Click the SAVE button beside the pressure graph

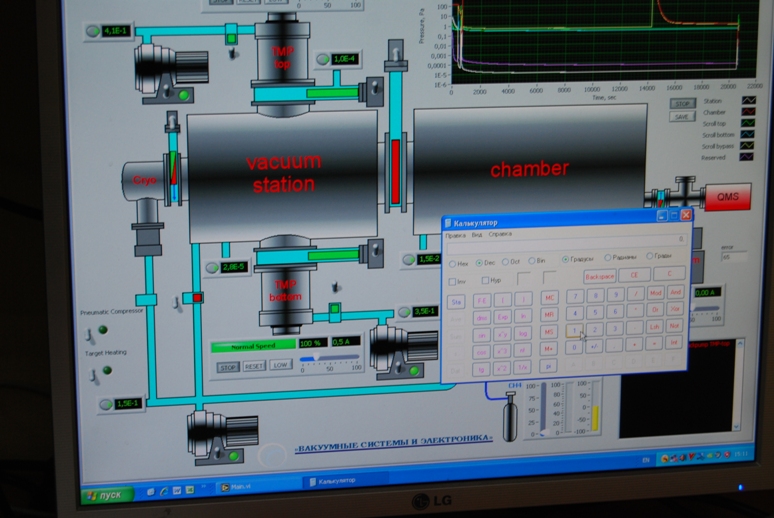pos(682,117)
